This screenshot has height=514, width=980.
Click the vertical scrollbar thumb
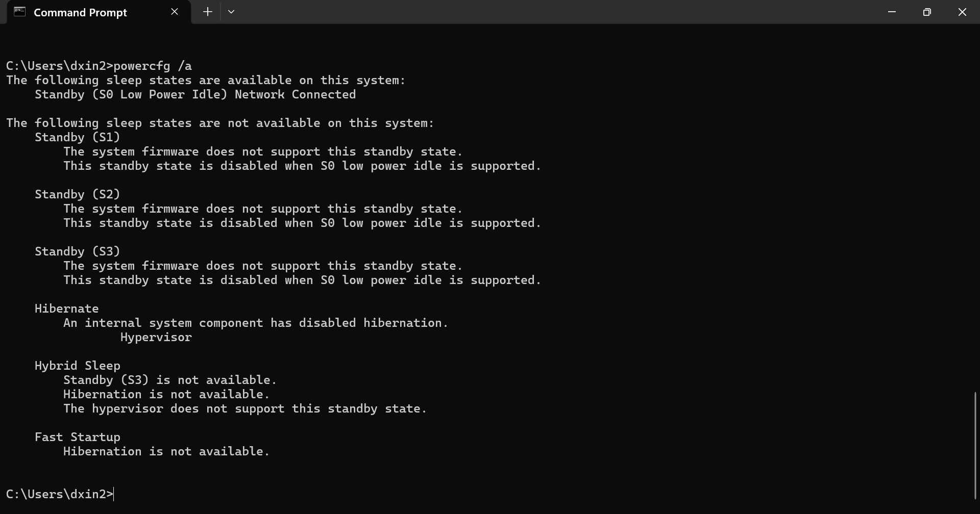click(x=975, y=446)
